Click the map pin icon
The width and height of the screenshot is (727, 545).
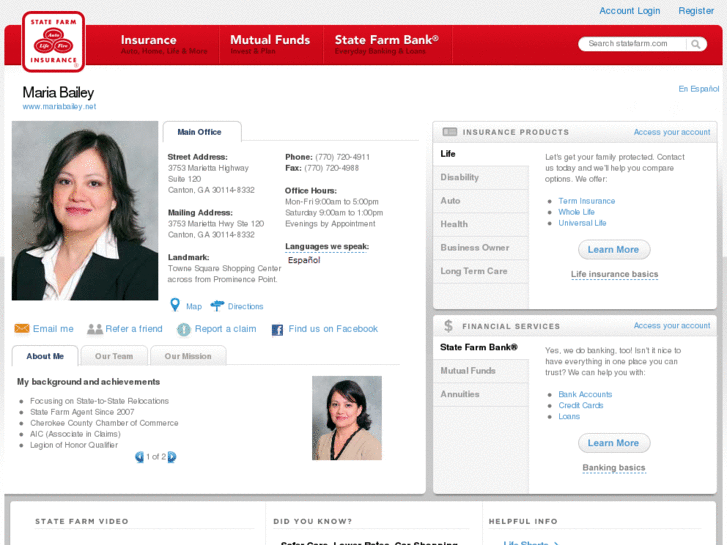(x=175, y=305)
